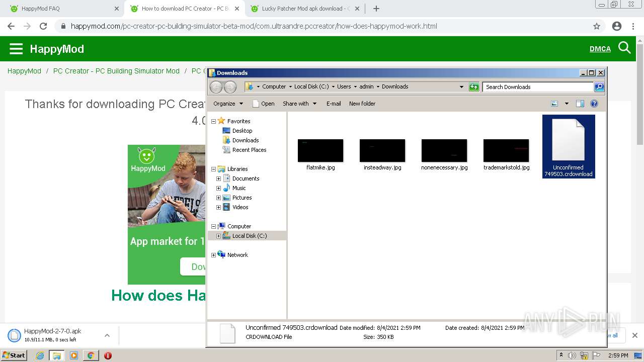Viewport: 644px width, 362px height.
Task: Expand the Videos library node
Action: coord(218,207)
